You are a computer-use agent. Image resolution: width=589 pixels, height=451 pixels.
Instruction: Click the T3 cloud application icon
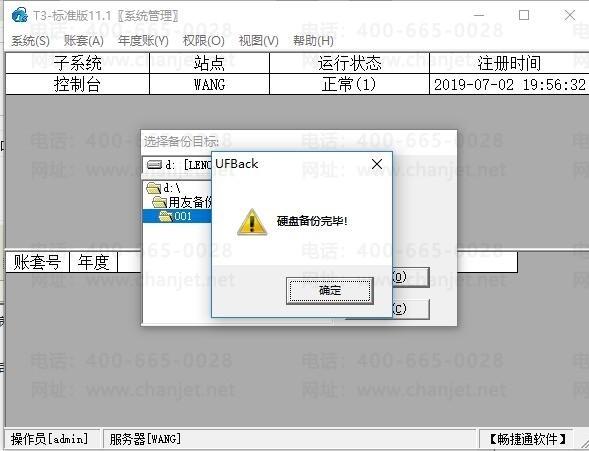tap(19, 15)
